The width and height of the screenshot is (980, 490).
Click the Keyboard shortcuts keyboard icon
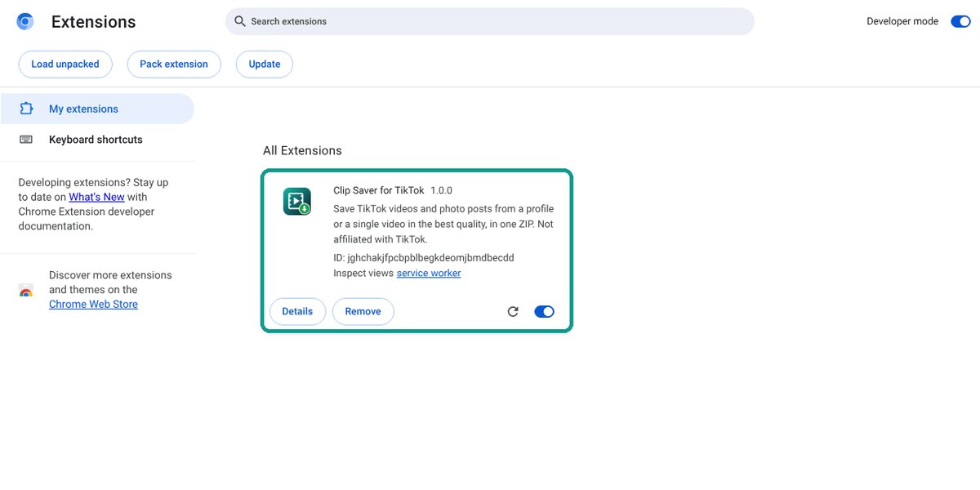pos(26,140)
